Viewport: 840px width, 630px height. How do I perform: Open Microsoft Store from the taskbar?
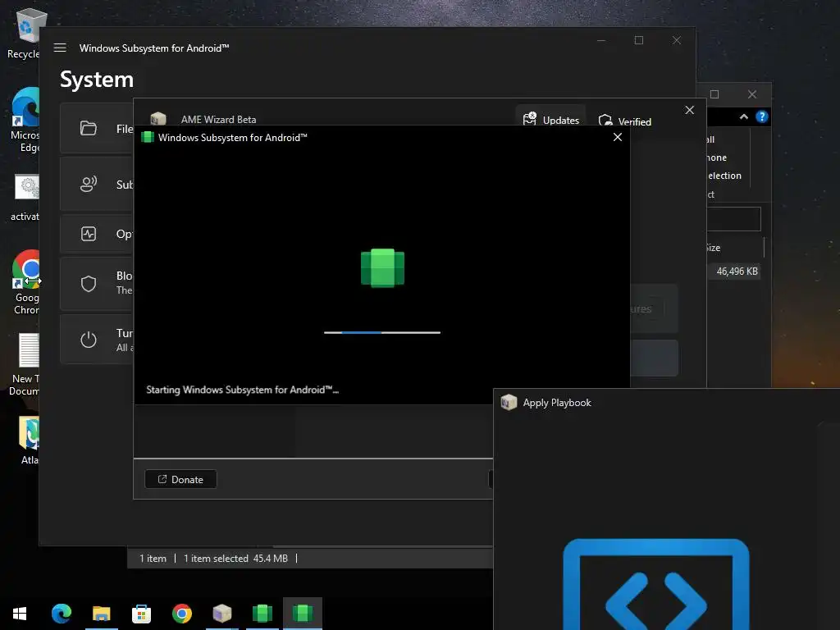141,613
